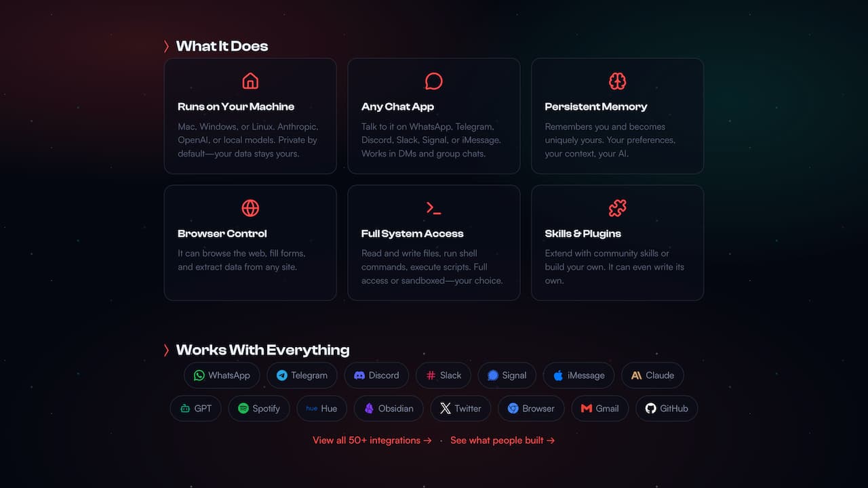Click the Gmail integration chip

coord(599,409)
